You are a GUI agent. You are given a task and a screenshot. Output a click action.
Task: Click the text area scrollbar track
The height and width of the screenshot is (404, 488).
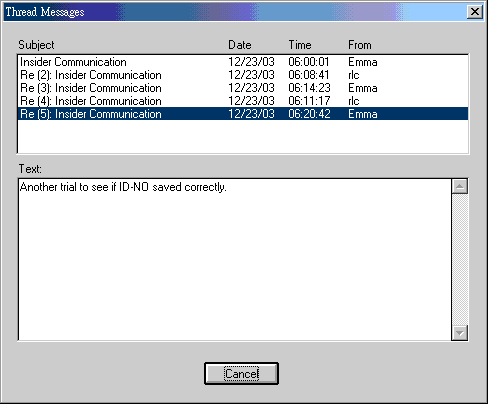pyautogui.click(x=460, y=260)
